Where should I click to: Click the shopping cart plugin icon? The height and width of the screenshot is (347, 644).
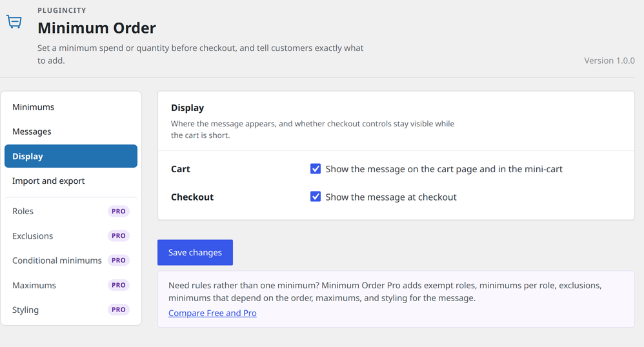pos(14,21)
